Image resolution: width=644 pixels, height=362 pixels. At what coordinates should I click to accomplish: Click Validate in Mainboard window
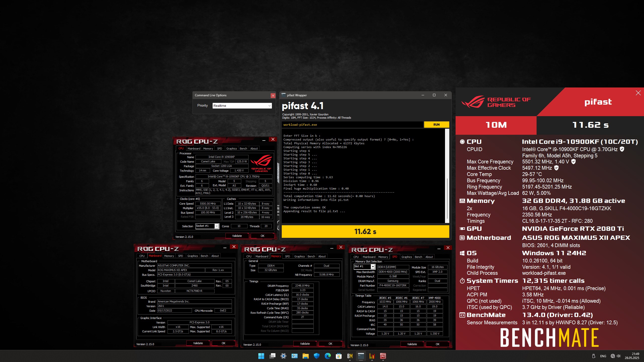pyautogui.click(x=198, y=343)
